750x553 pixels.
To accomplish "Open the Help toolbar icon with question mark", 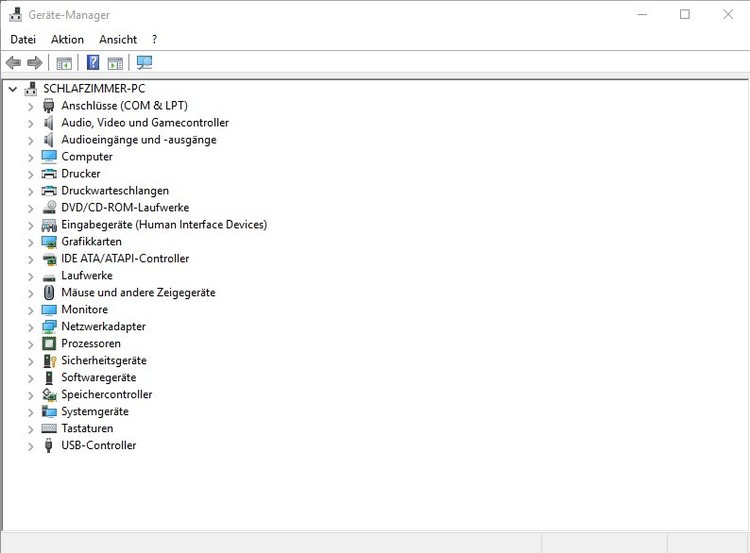I will (x=93, y=63).
